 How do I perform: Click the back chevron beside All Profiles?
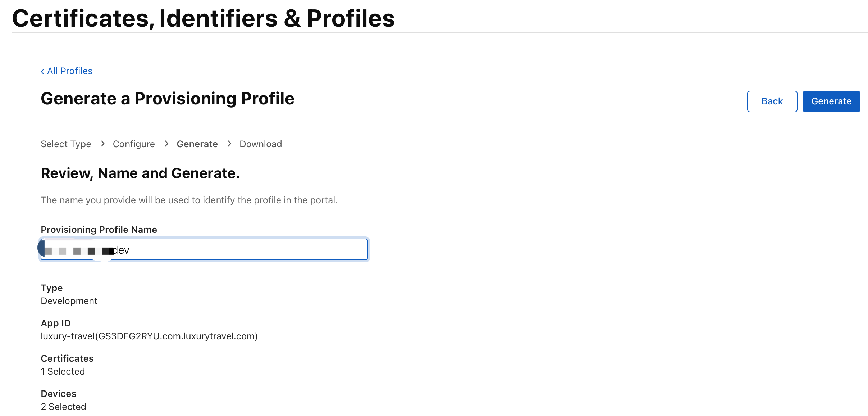coord(42,72)
